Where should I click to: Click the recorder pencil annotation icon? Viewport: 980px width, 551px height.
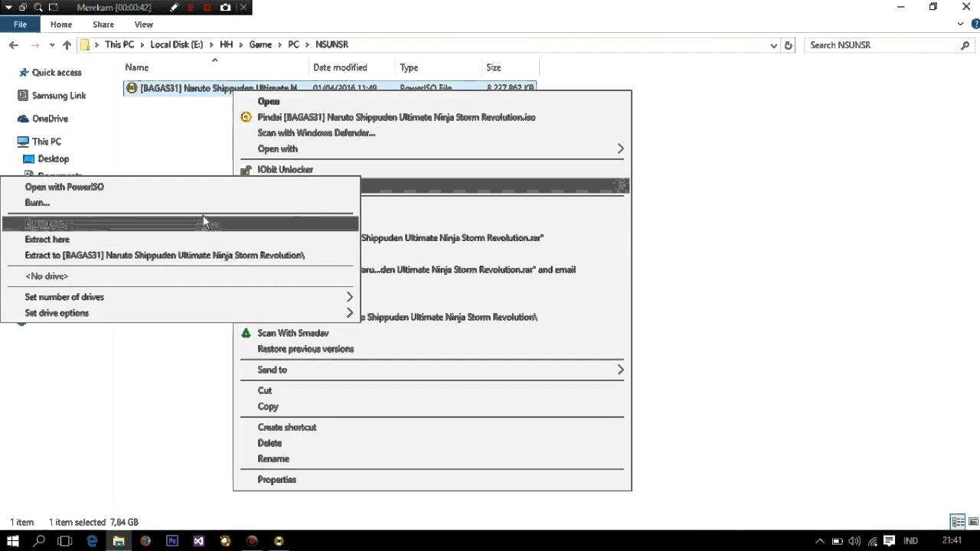click(175, 7)
